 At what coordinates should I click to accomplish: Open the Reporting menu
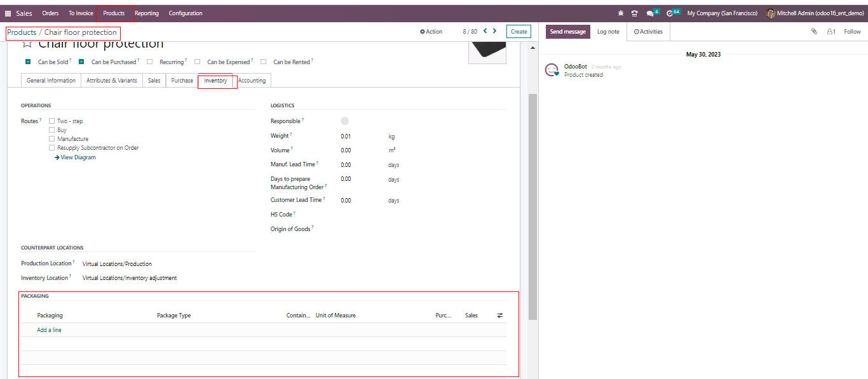[146, 13]
